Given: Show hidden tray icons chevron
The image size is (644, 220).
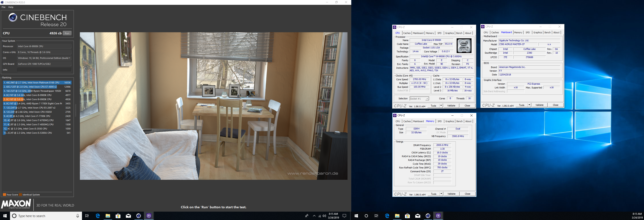Looking at the screenshot, I should (x=314, y=216).
